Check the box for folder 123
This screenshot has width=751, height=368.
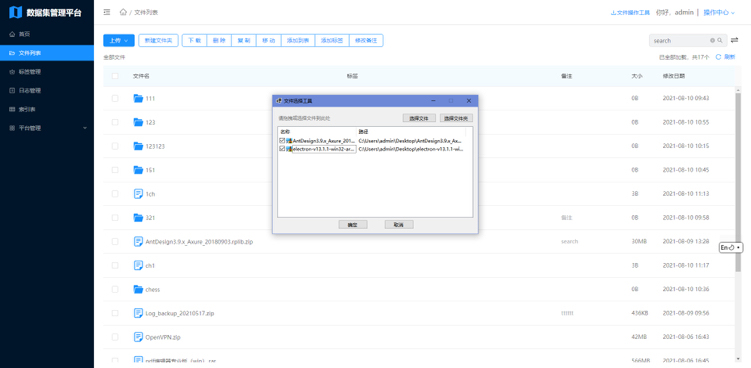115,122
